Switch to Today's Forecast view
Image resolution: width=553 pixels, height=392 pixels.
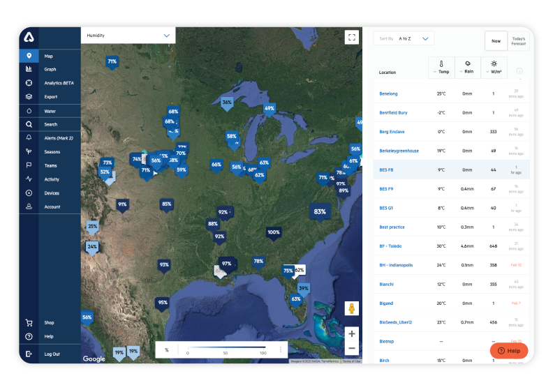pos(518,41)
